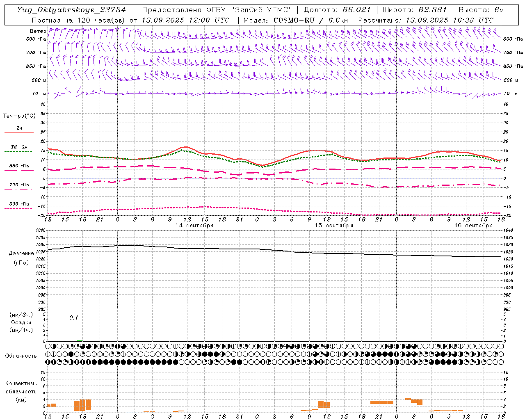Click the 850 гПа temperature legend entry

click(x=19, y=166)
